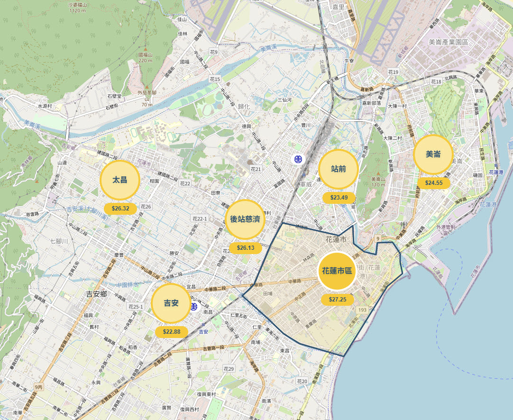
Task: Click the 太昌 circle marker
Action: pos(119,180)
